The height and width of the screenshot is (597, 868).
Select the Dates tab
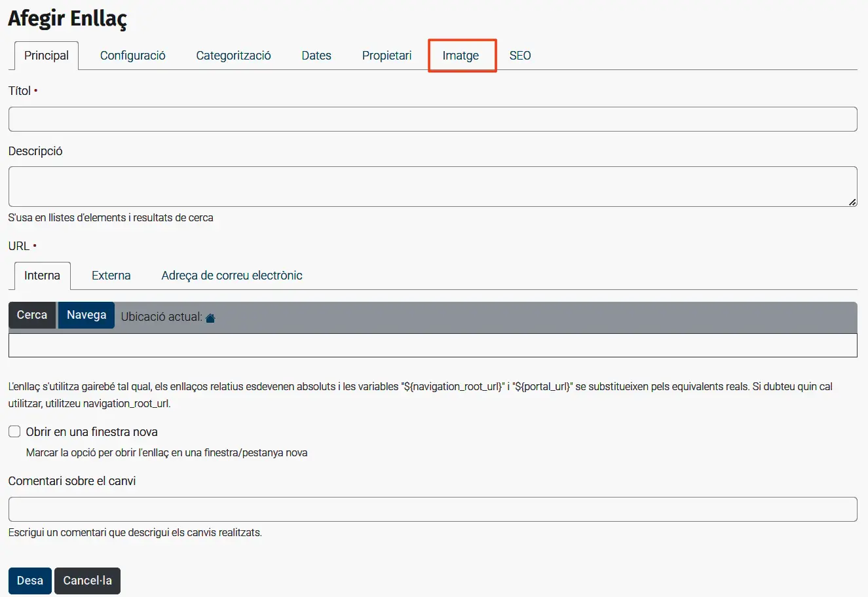coord(316,56)
